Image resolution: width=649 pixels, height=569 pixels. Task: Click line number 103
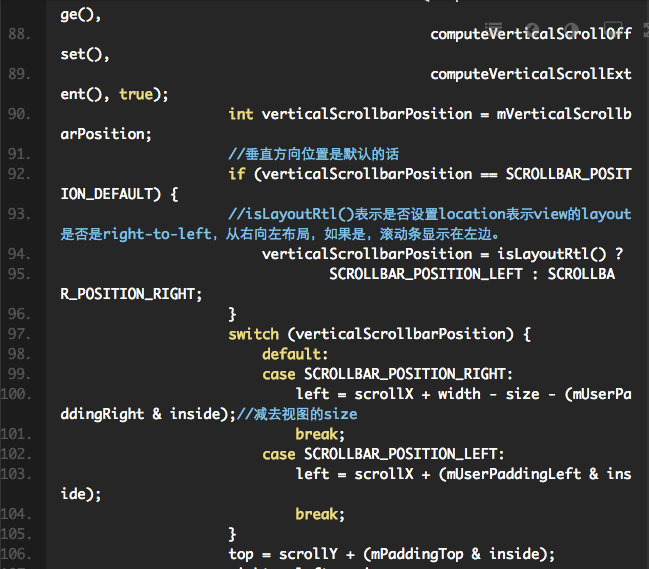pos(16,473)
